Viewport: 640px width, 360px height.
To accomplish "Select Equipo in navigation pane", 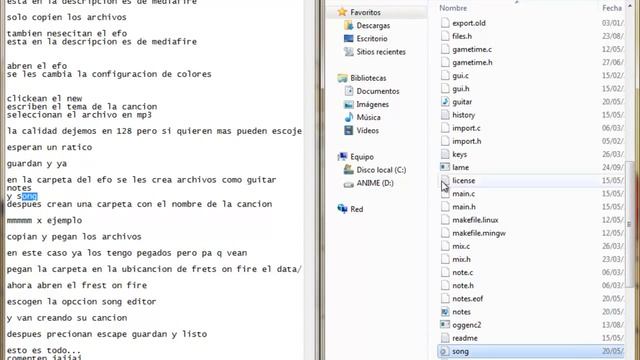I will (x=362, y=157).
